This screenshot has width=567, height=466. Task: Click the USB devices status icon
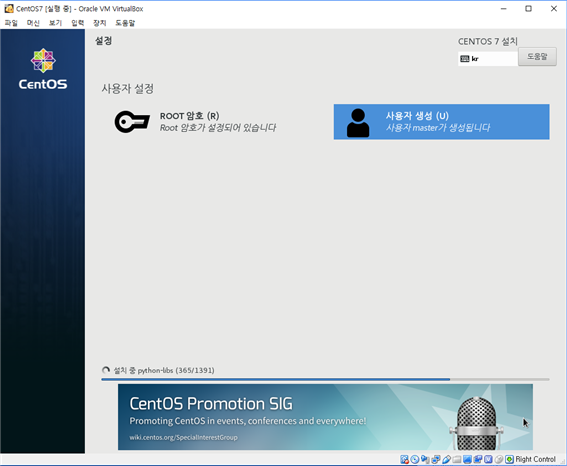[x=446, y=459]
